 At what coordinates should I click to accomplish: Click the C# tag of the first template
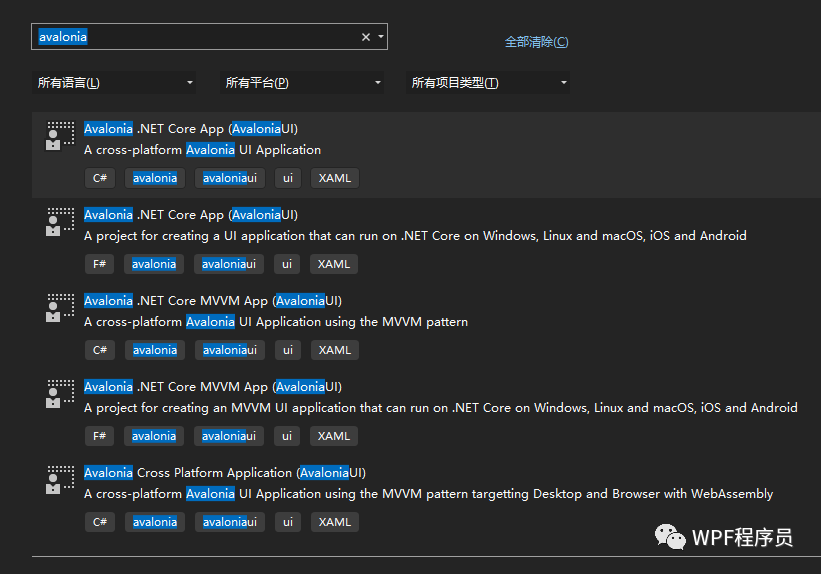click(99, 178)
